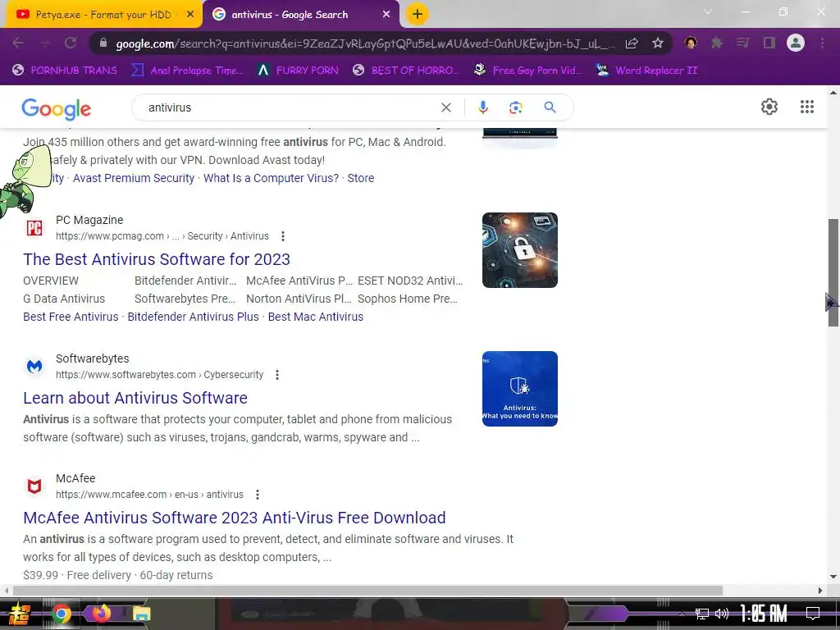The image size is (840, 630).
Task: Click the 1:05 AM taskbar clock
Action: point(764,614)
